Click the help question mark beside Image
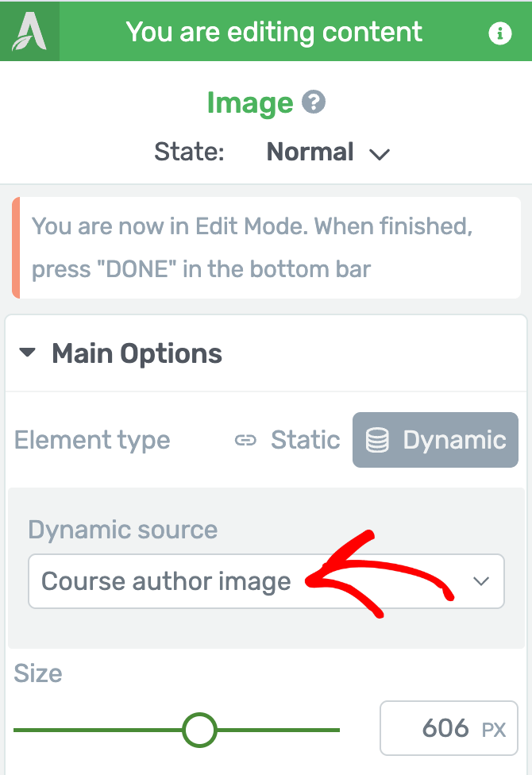Screen dimensions: 532x775 point(314,102)
